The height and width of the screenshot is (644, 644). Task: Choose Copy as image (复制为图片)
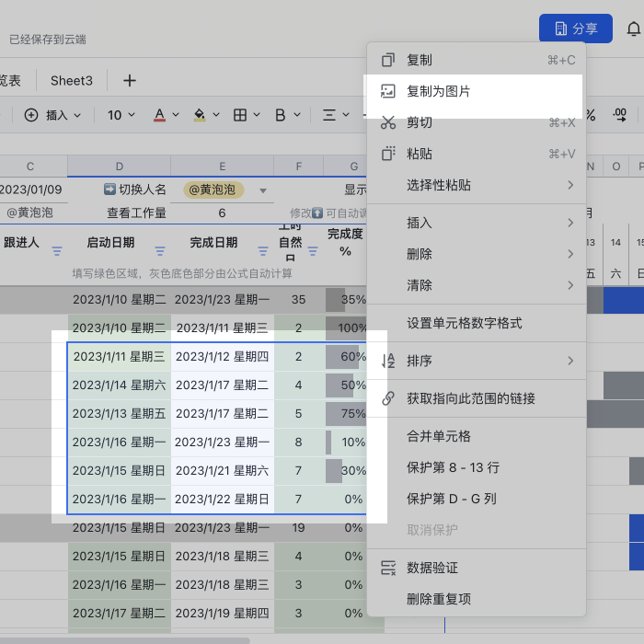point(477,91)
